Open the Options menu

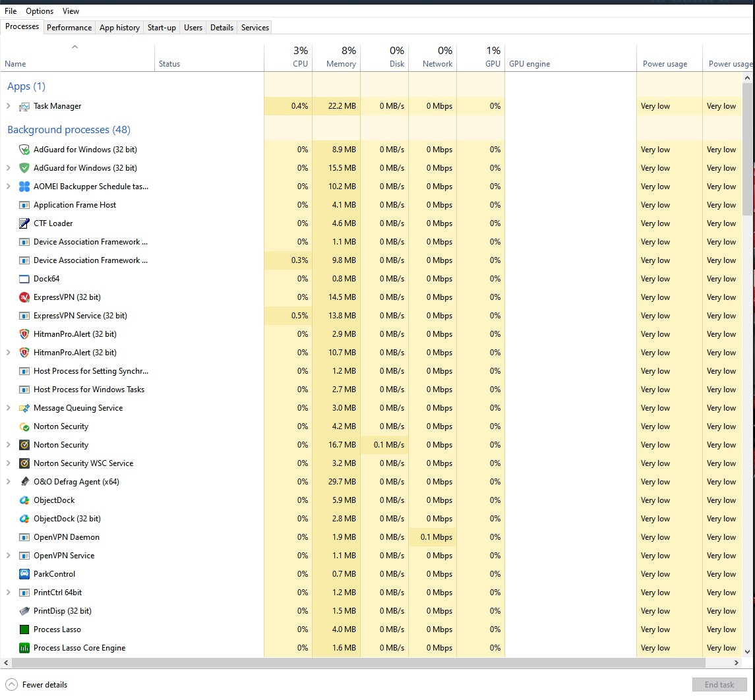[x=40, y=11]
